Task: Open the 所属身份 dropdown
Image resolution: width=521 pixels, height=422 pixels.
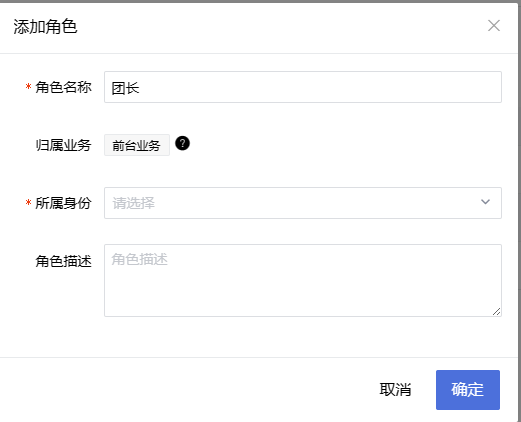Action: click(303, 203)
